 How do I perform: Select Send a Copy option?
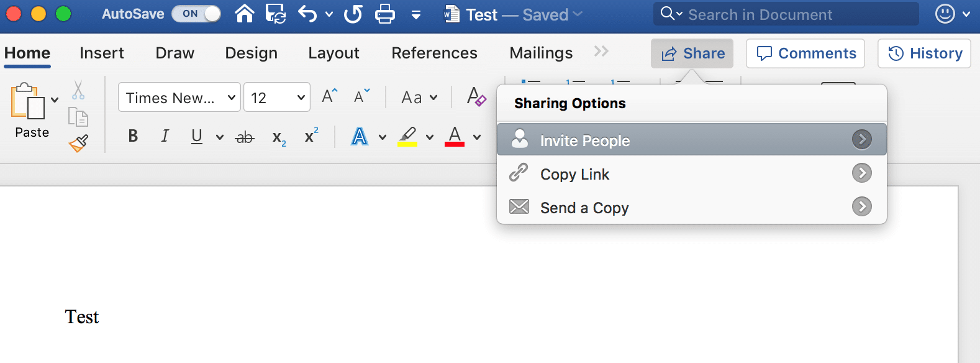pos(692,206)
